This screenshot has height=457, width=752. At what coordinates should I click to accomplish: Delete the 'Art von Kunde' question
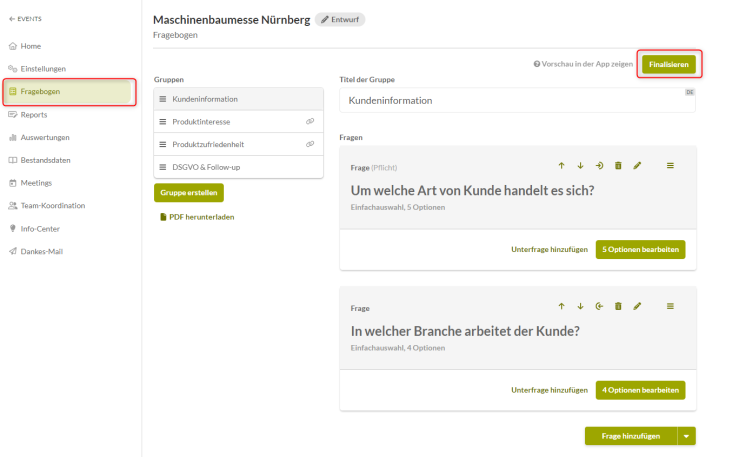point(618,166)
